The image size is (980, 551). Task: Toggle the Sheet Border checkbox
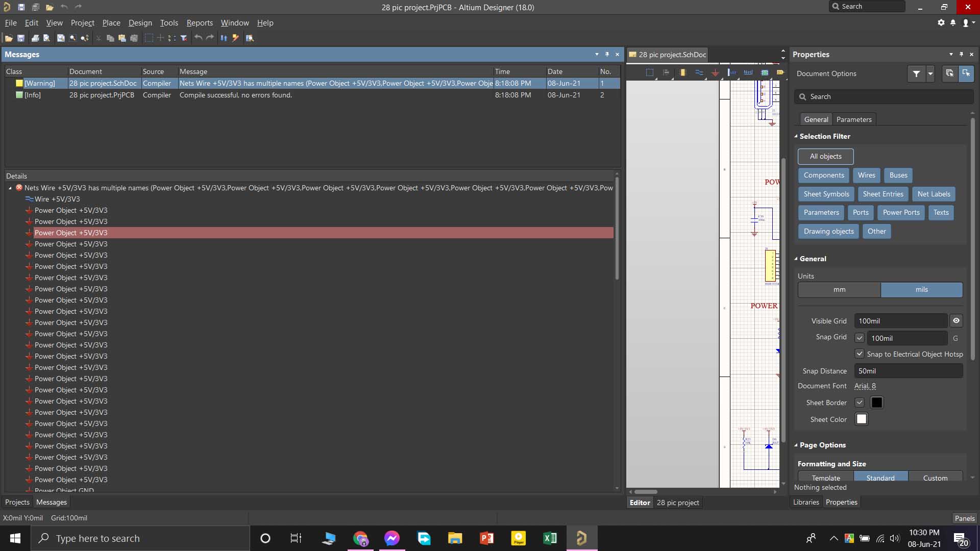pyautogui.click(x=860, y=403)
